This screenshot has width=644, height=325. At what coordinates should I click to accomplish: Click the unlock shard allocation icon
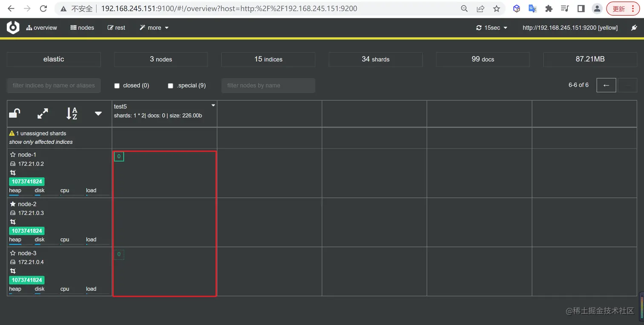tap(15, 113)
